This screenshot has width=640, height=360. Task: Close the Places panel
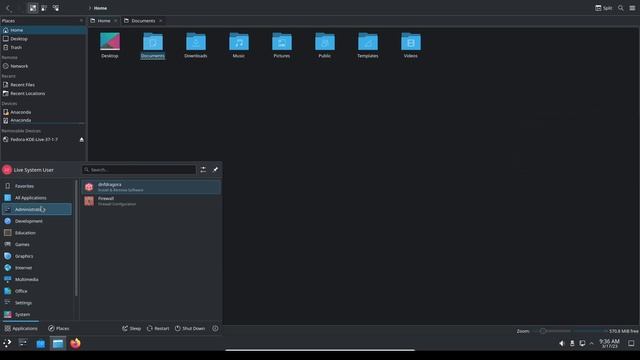81,21
